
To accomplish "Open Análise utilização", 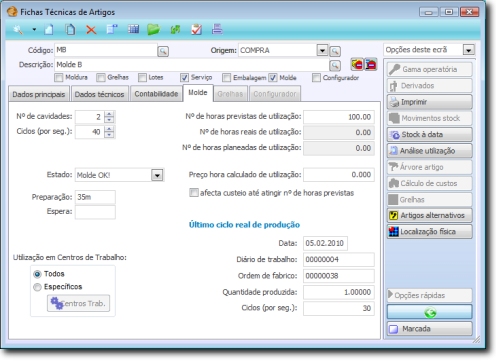I will tap(430, 151).
